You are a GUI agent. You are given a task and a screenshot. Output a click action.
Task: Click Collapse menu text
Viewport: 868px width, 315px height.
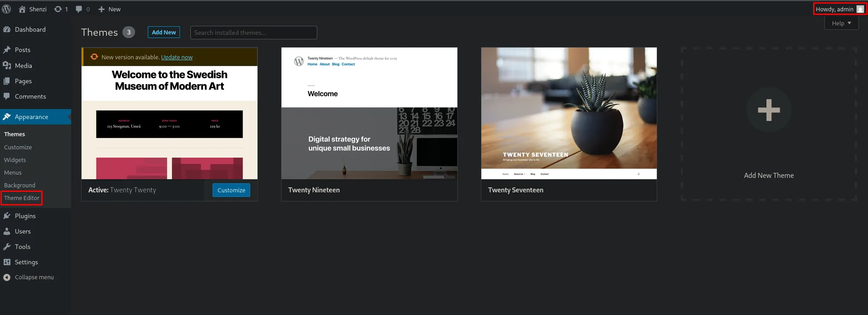pyautogui.click(x=34, y=277)
